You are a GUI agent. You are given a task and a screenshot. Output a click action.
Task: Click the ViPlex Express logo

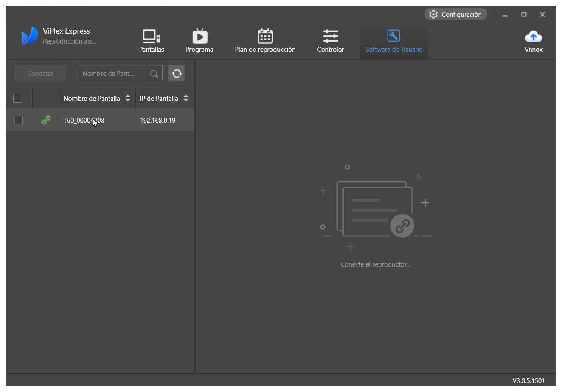pos(30,36)
